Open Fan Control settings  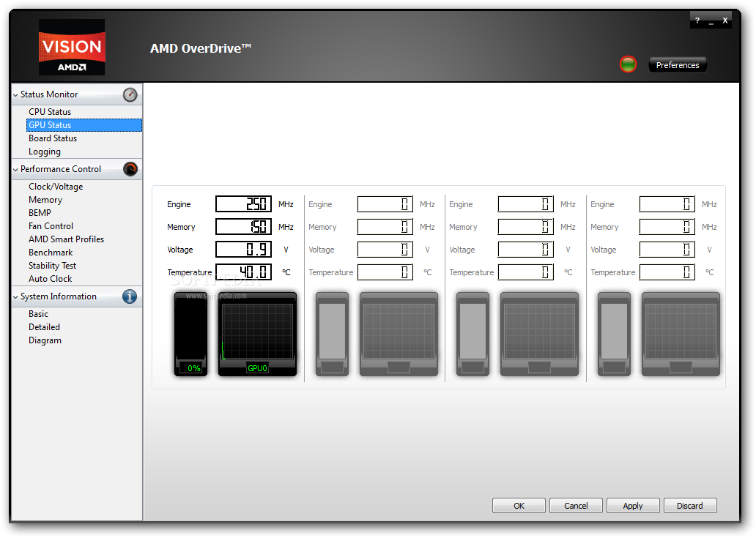click(x=51, y=226)
